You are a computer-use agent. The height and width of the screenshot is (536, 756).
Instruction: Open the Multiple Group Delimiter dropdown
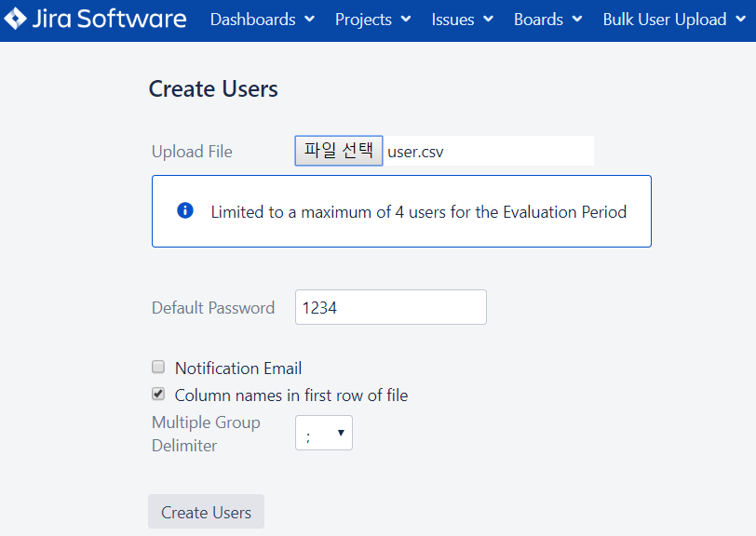tap(324, 433)
